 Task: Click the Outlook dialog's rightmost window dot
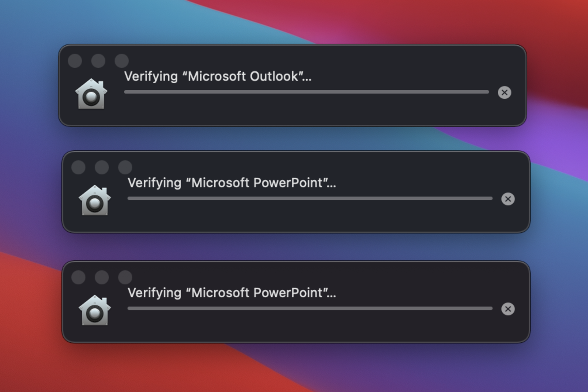click(122, 61)
